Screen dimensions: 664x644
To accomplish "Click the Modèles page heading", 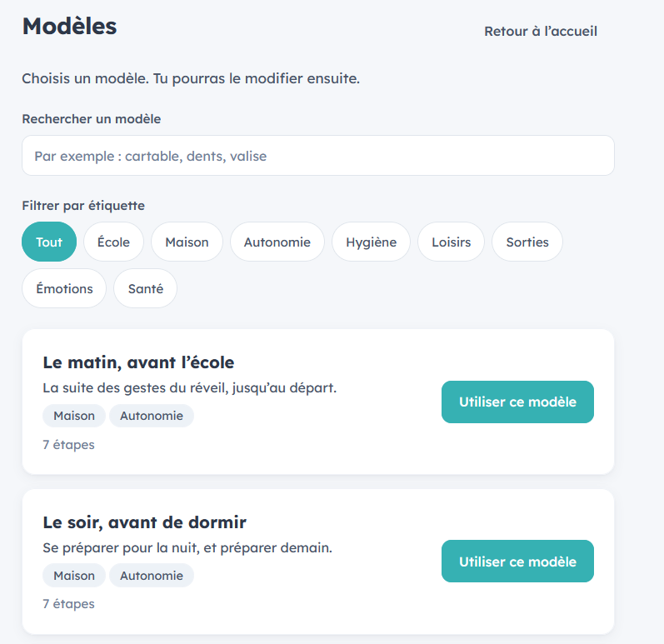I will click(x=69, y=27).
